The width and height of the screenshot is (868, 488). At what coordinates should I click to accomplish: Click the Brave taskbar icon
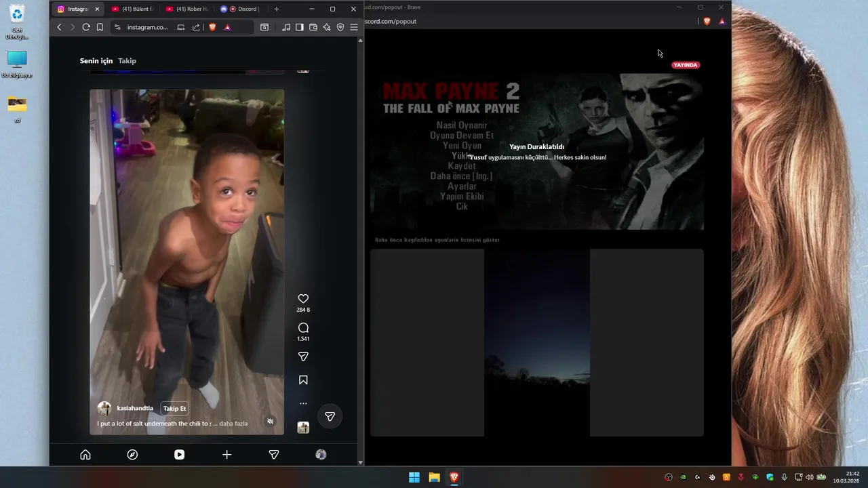tap(454, 477)
